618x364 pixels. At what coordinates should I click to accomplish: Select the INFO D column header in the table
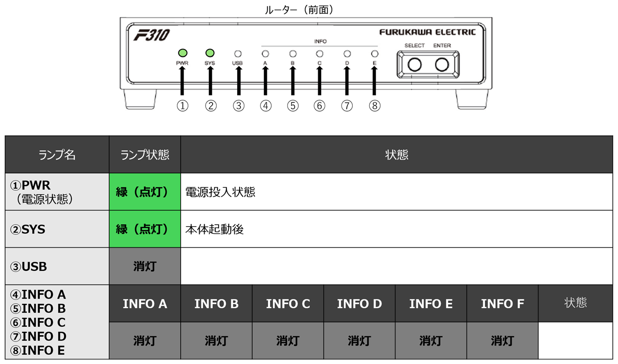pos(360,304)
